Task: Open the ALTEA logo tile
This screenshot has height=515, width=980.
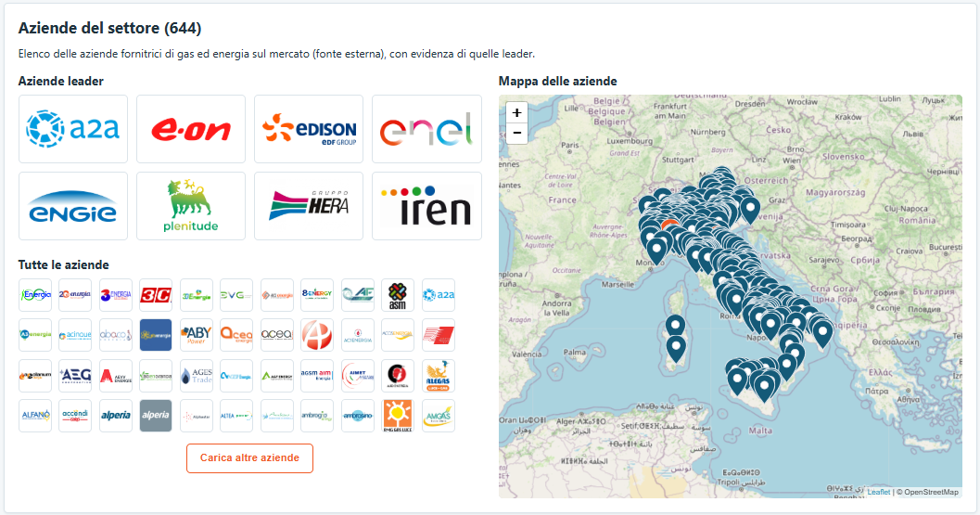Action: coord(236,416)
